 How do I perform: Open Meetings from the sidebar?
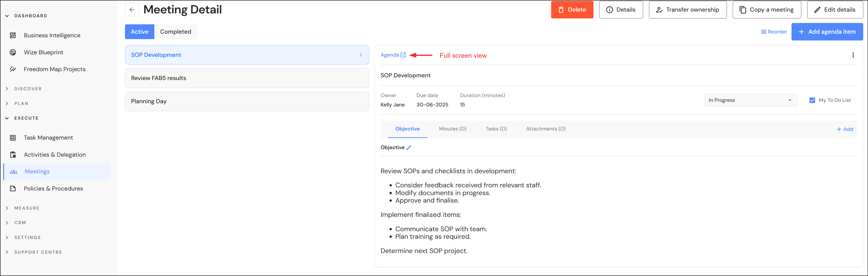click(x=37, y=172)
